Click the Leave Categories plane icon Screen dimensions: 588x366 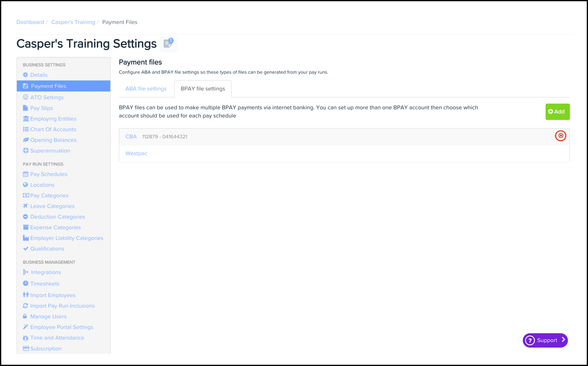[25, 206]
